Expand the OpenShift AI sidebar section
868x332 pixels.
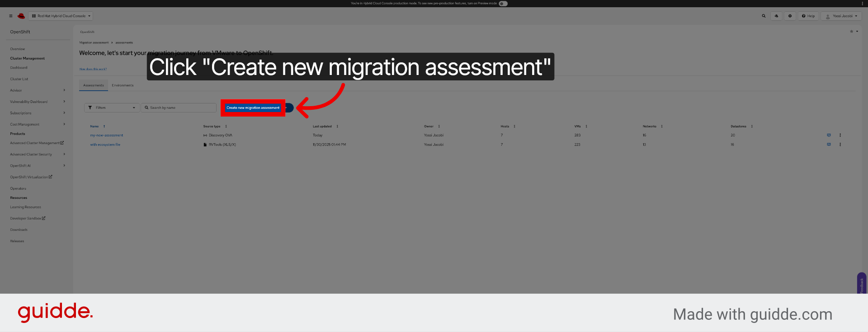point(38,165)
